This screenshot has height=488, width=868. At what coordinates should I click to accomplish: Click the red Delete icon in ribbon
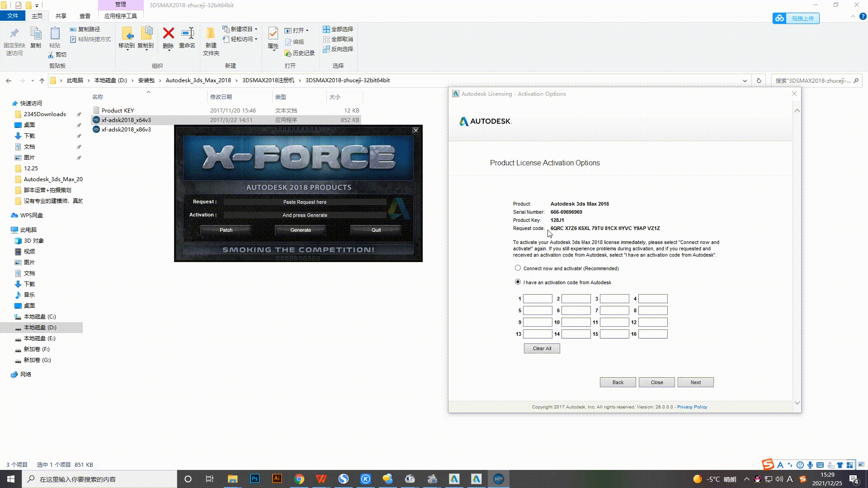click(x=168, y=33)
